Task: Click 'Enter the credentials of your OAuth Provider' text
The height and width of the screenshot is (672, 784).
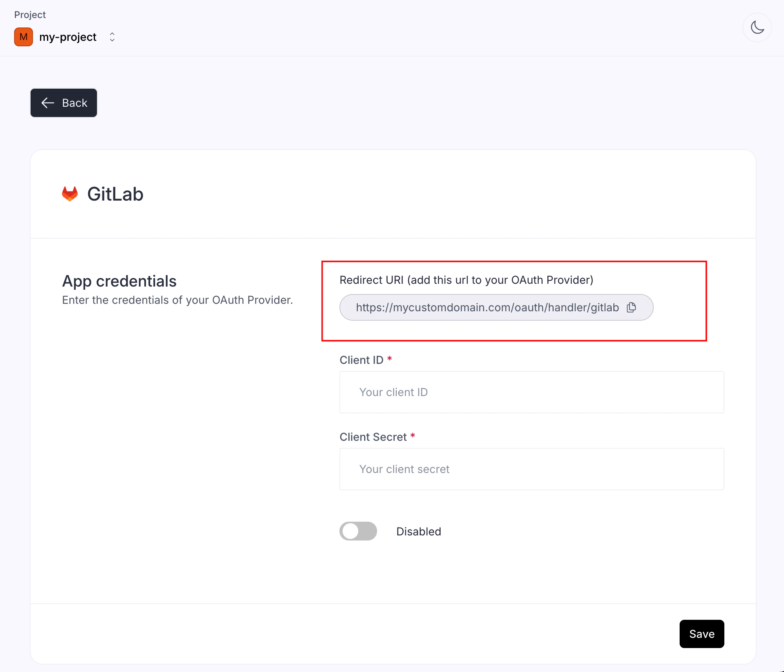Action: point(177,300)
